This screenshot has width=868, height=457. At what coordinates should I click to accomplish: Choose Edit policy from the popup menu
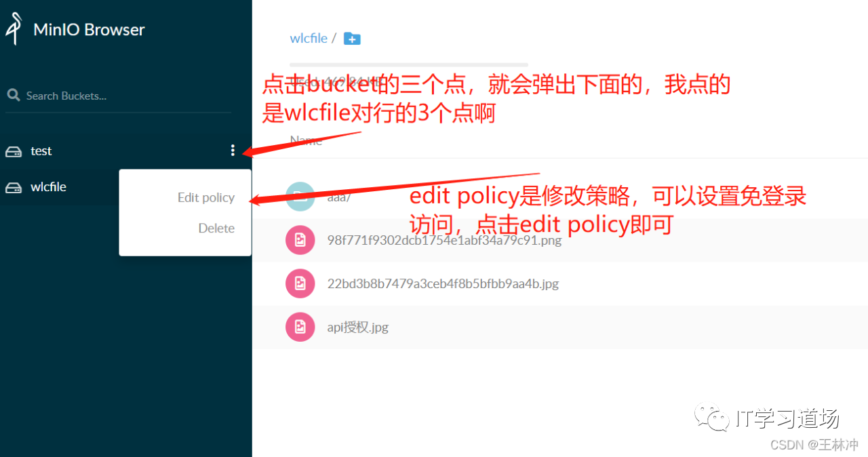click(x=206, y=197)
